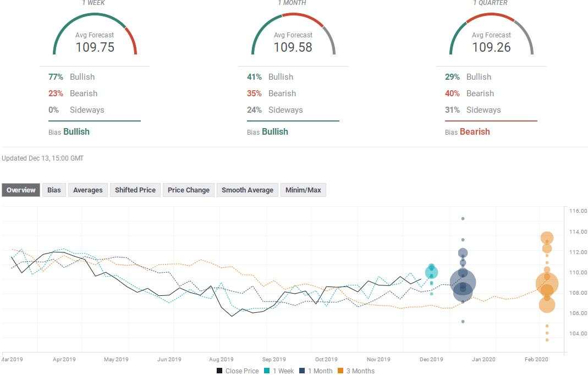Click the orange 3 Months legend swatch

[341, 371]
